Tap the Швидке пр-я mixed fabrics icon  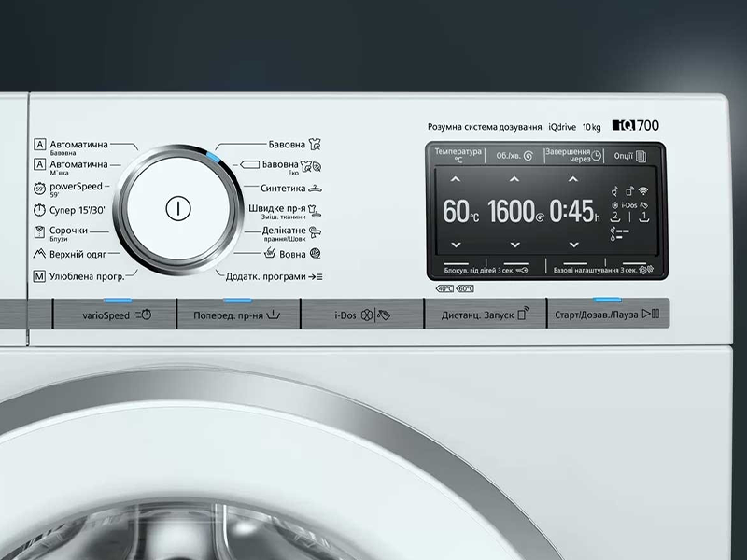(315, 210)
